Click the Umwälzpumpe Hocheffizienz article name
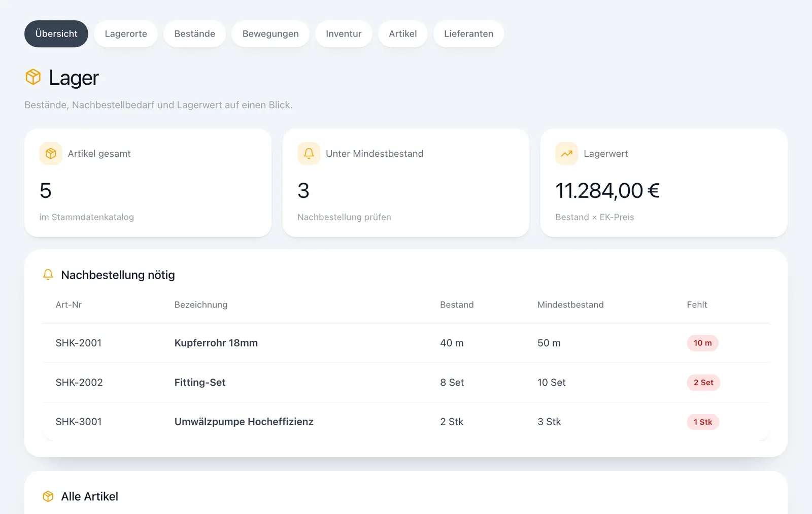Image resolution: width=812 pixels, height=514 pixels. click(x=244, y=422)
